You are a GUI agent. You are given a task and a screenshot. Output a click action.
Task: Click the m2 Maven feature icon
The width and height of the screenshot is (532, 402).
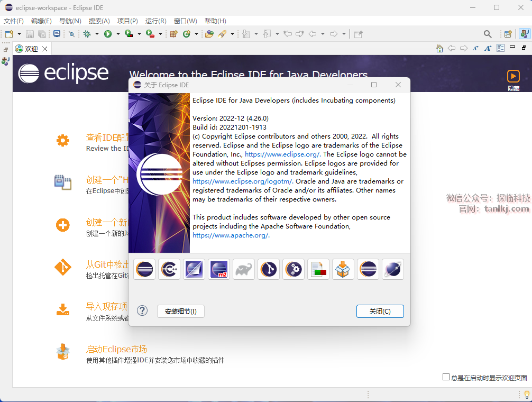[x=219, y=269]
